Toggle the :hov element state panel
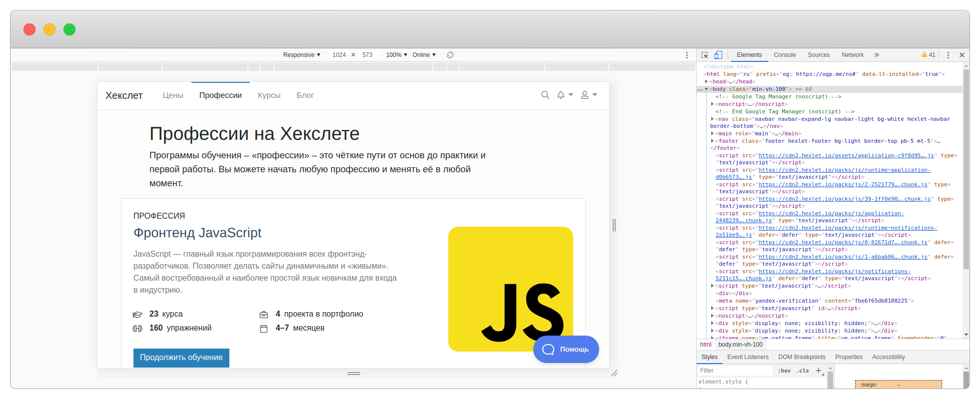This screenshot has height=399, width=980. [x=784, y=371]
